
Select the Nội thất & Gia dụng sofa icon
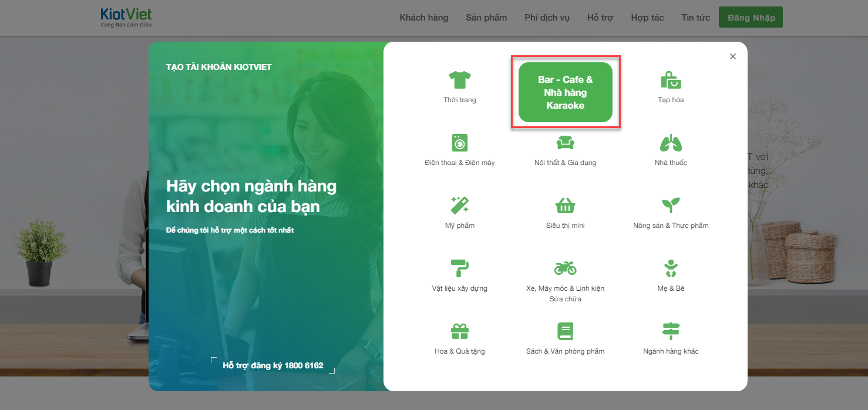(566, 143)
